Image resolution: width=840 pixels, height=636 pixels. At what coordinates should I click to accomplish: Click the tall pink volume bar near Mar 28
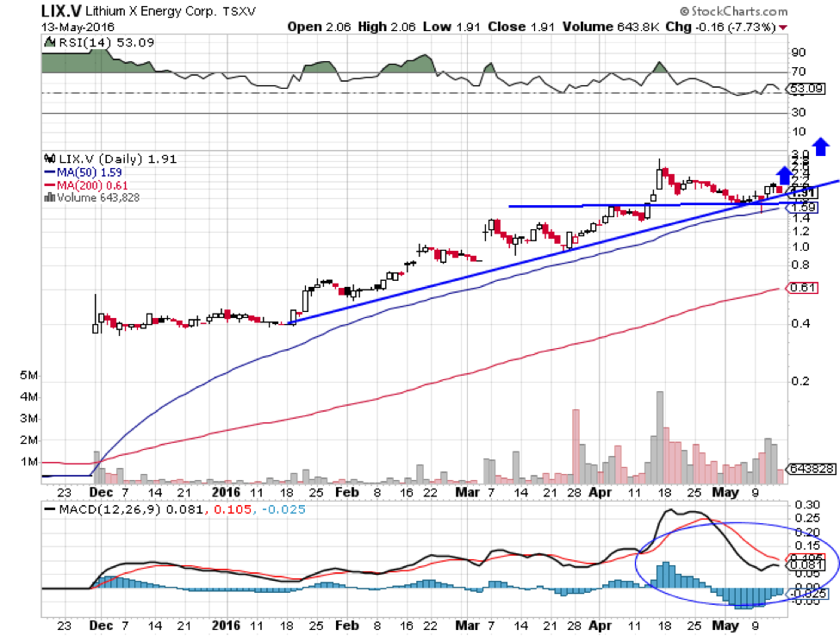pyautogui.click(x=576, y=446)
